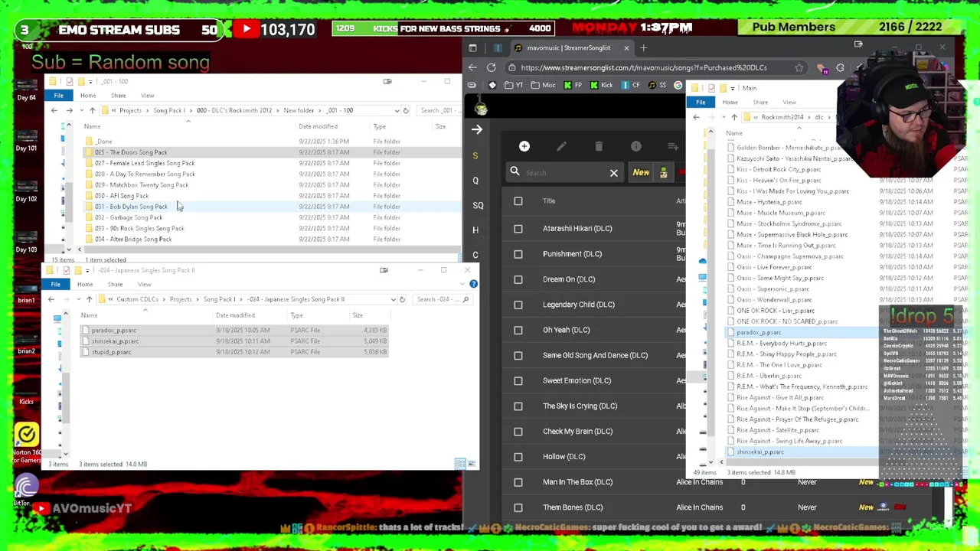Open the SQ section in songlist sidebar
This screenshot has height=551, width=980.
tap(478, 205)
